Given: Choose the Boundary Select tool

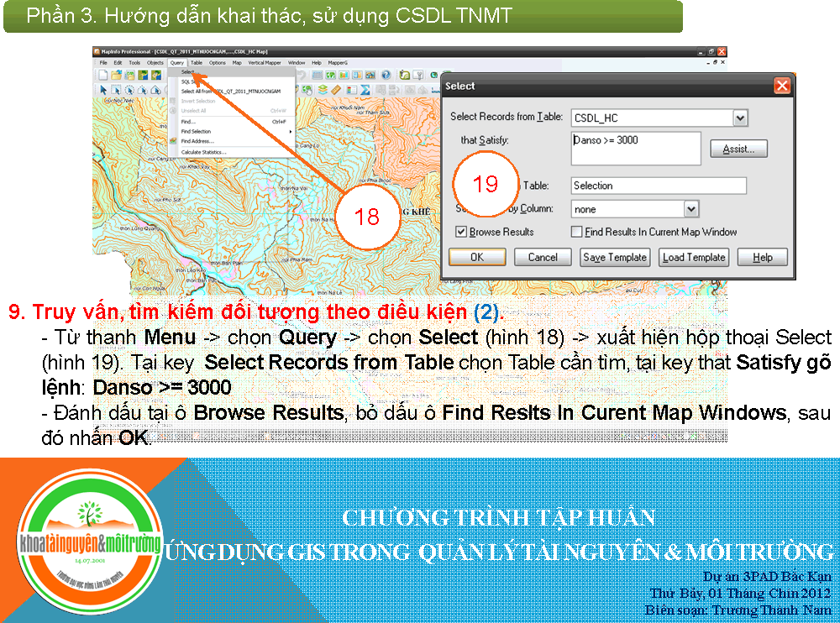Looking at the screenshot, I should (156, 90).
